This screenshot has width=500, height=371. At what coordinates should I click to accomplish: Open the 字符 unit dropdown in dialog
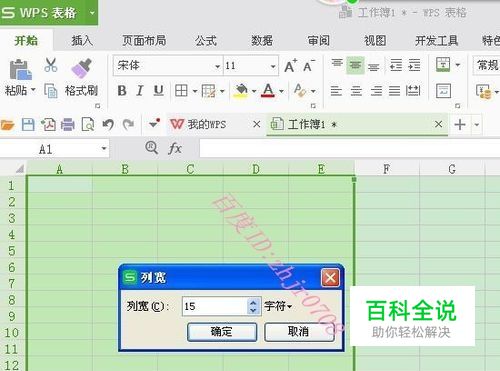tap(289, 306)
